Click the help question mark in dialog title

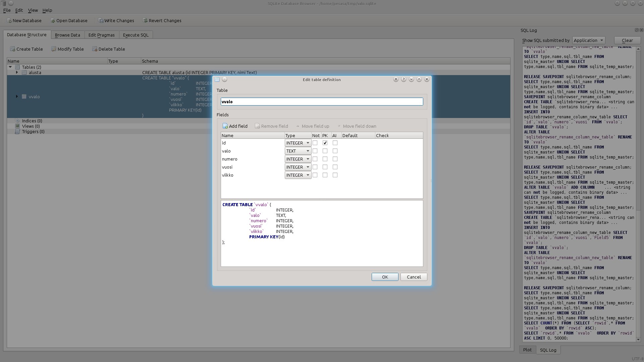click(404, 79)
